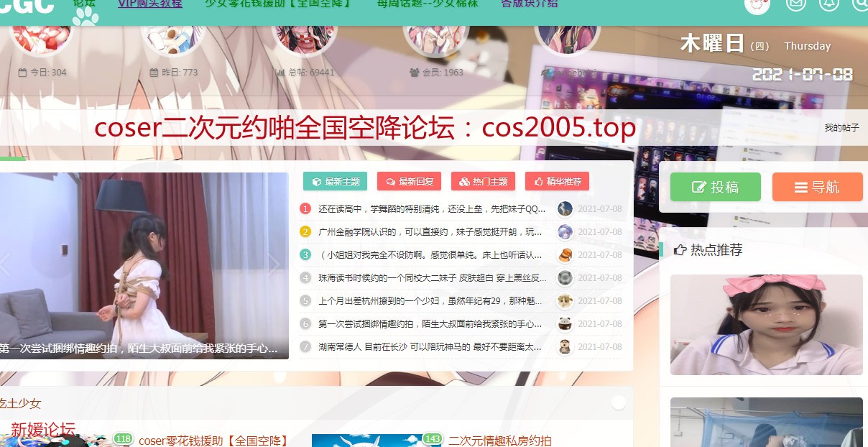Screen dimensions: 868x447
Task: Advance carousel with right arrow
Action: [274, 264]
